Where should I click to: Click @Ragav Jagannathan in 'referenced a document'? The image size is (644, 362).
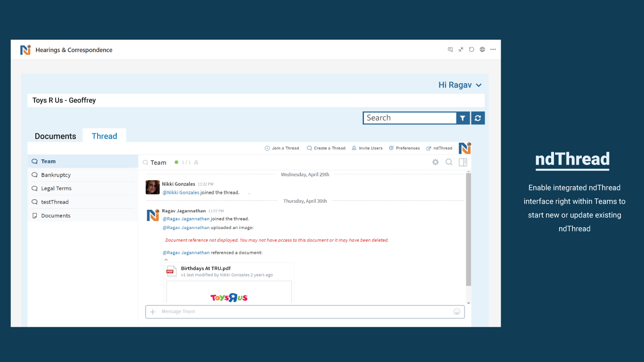(186, 253)
